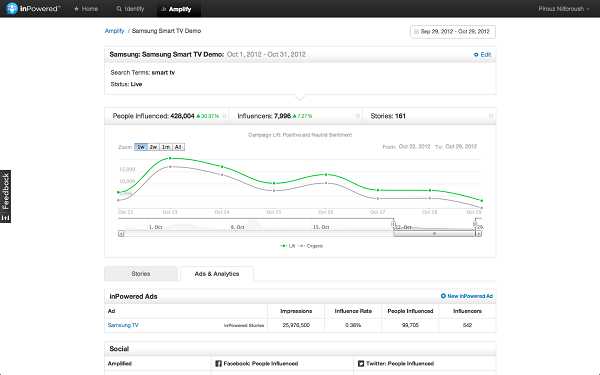The width and height of the screenshot is (600, 375).
Task: Click the right range handle at 29. Oct
Action: pos(475,224)
